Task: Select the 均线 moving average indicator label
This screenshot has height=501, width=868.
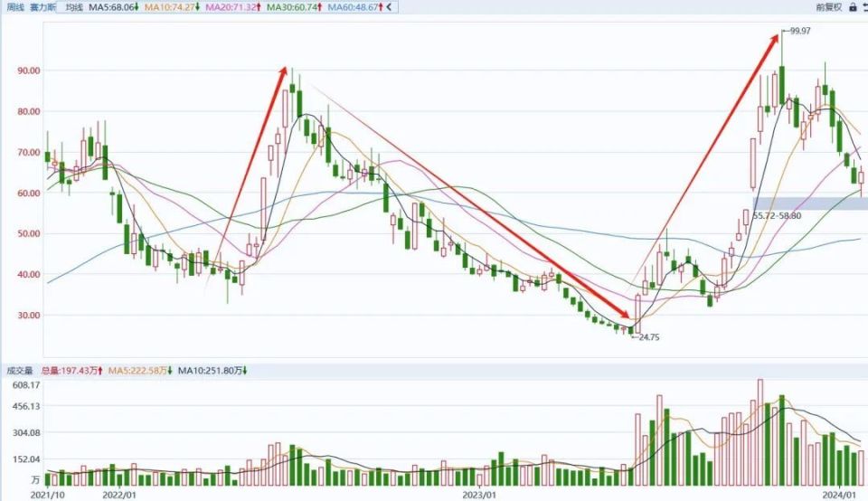Action: click(73, 7)
